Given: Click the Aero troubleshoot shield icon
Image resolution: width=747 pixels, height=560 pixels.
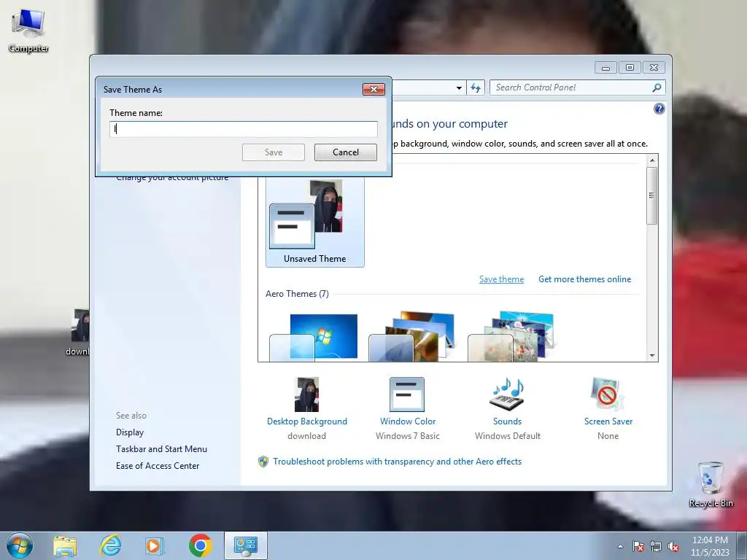Looking at the screenshot, I should tap(263, 462).
